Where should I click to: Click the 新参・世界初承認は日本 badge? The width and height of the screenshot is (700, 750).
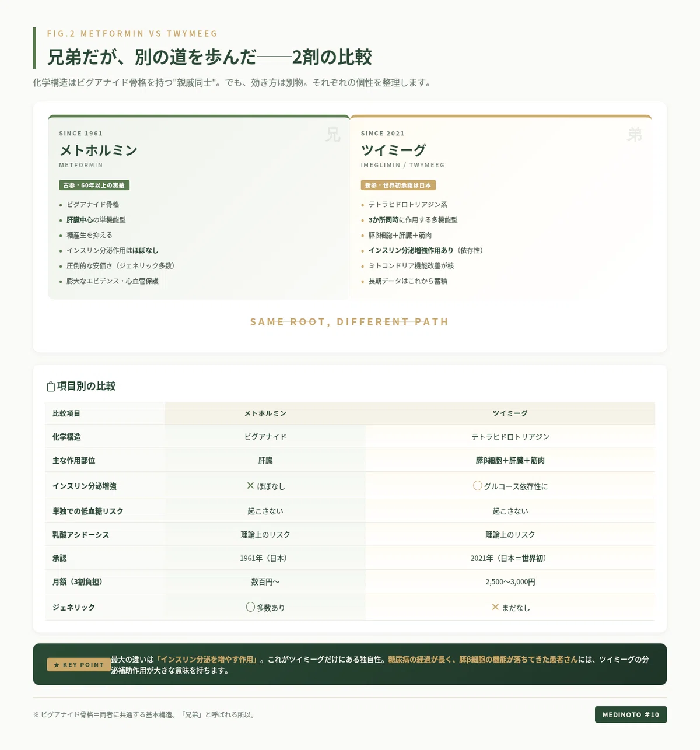[x=398, y=185]
